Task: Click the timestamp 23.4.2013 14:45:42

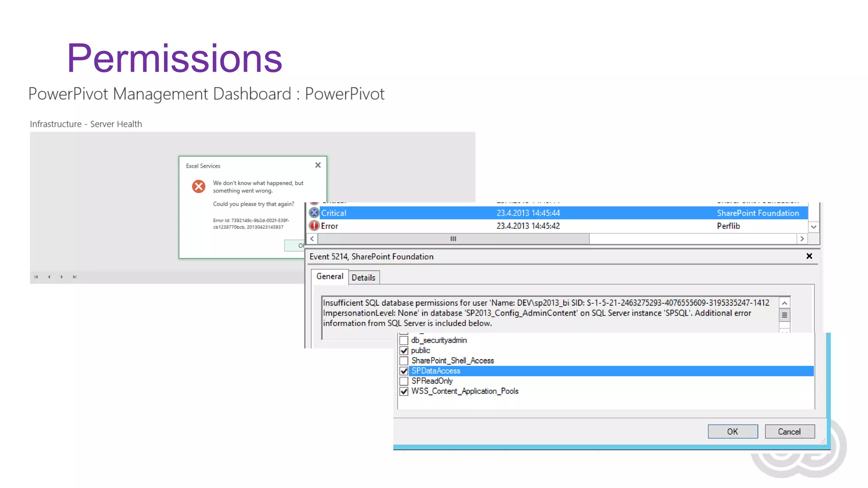Action: click(x=528, y=226)
